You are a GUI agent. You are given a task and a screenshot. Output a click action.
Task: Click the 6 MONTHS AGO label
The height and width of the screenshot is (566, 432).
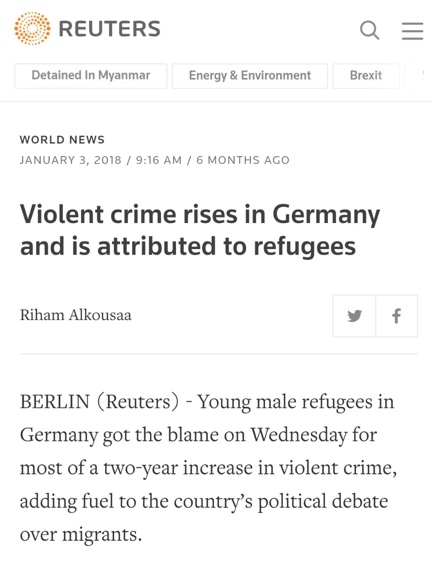[x=243, y=160]
